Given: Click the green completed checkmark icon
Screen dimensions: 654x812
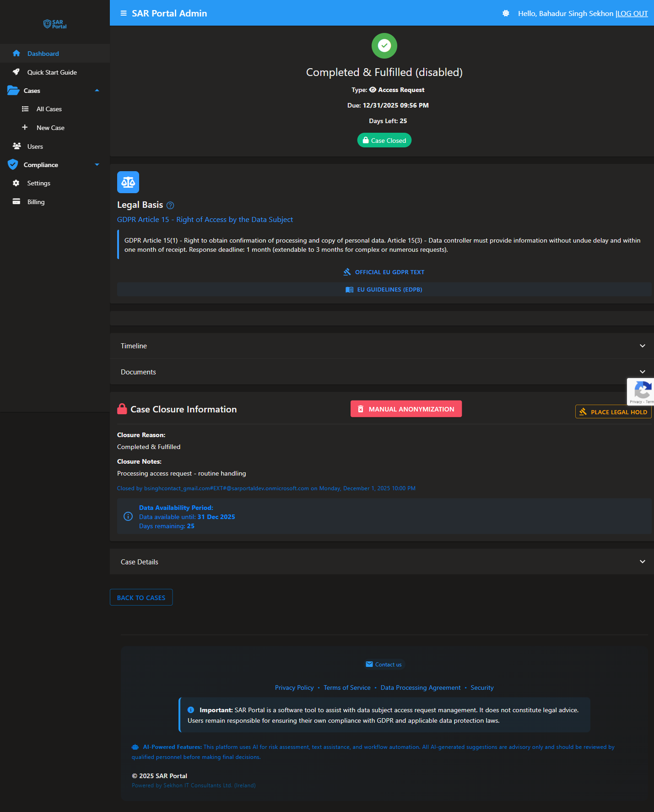Looking at the screenshot, I should (x=384, y=46).
